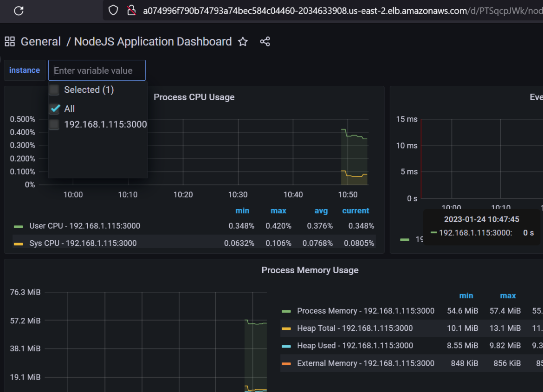Click the dashboards grid icon top left

tap(9, 41)
